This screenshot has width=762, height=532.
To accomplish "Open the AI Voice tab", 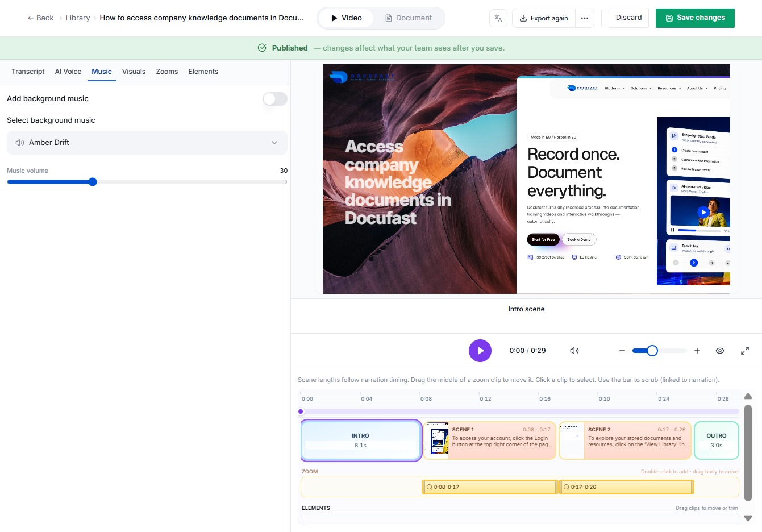I will coord(68,72).
